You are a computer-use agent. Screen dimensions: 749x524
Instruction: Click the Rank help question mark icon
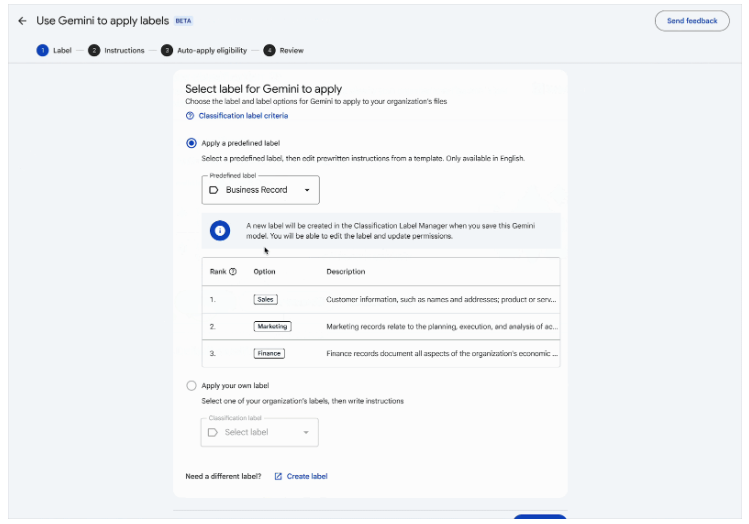tap(233, 271)
